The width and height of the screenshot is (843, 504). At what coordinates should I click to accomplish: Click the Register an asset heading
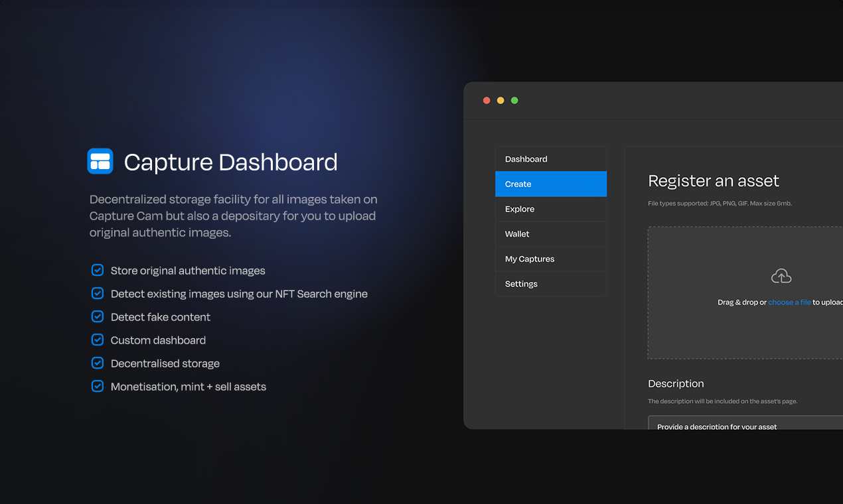[x=714, y=181]
